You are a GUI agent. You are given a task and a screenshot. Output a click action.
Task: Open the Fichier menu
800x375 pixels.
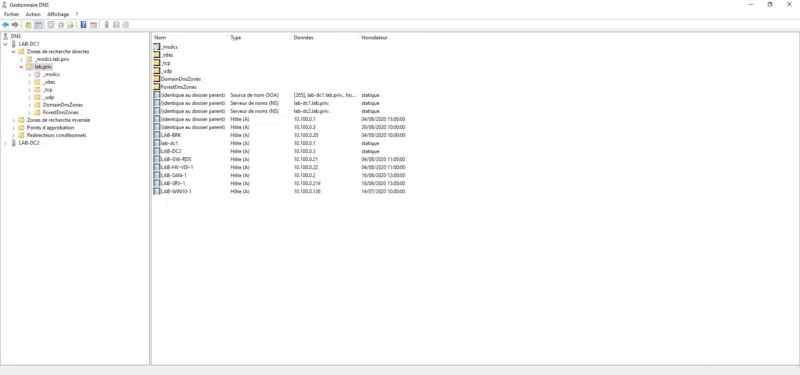click(11, 14)
